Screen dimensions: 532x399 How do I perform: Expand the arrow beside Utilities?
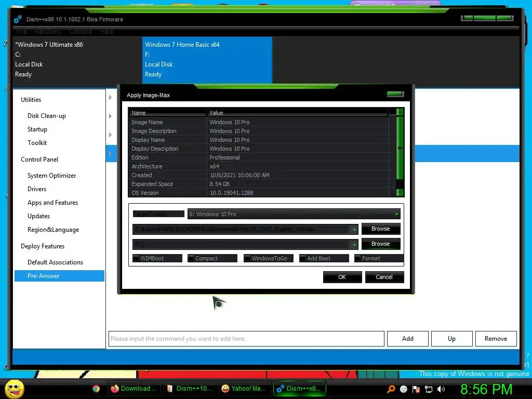coord(110,97)
